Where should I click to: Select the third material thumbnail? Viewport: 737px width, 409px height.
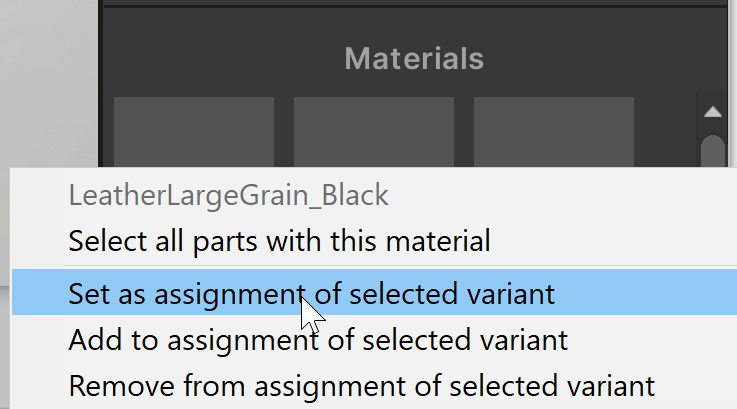tap(553, 130)
